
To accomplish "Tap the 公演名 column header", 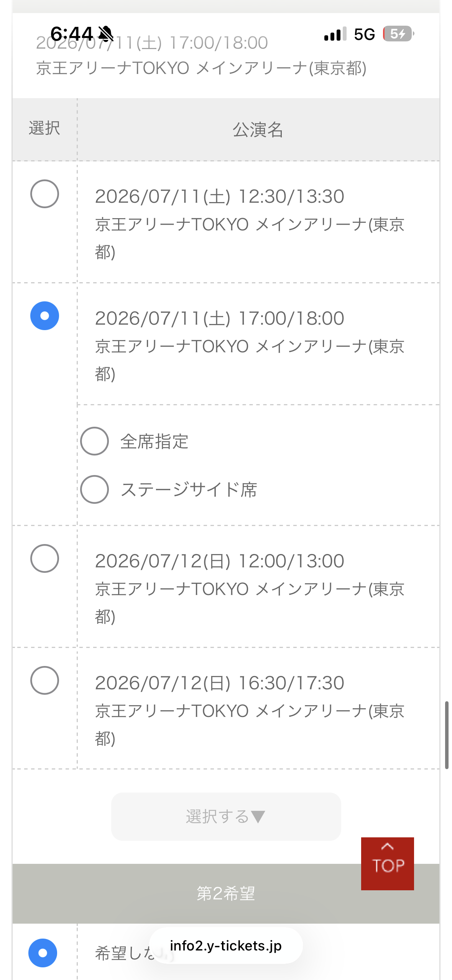I will click(x=258, y=130).
